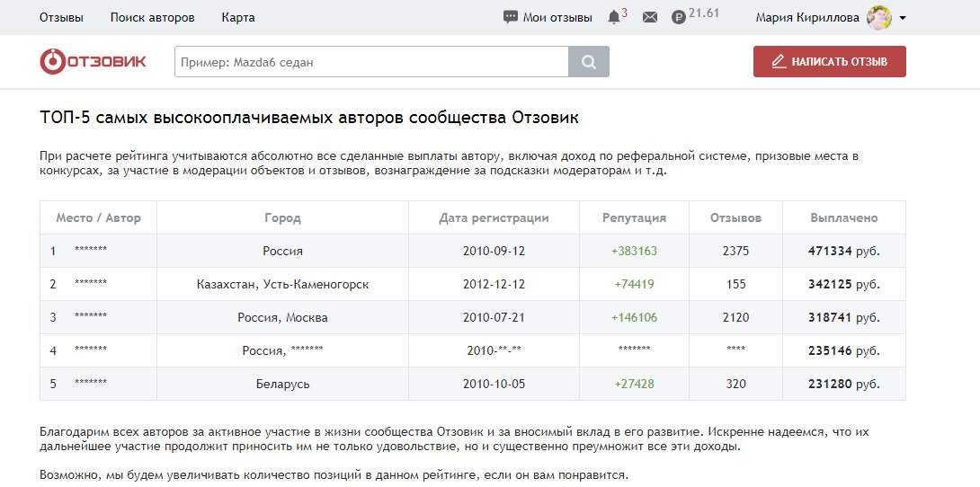
Task: Click the Написать отзыв button
Action: tap(829, 62)
